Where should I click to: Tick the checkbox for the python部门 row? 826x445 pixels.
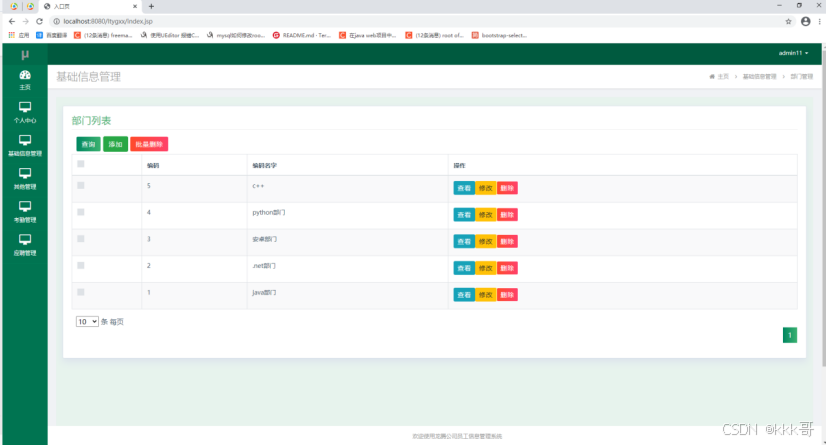click(81, 212)
